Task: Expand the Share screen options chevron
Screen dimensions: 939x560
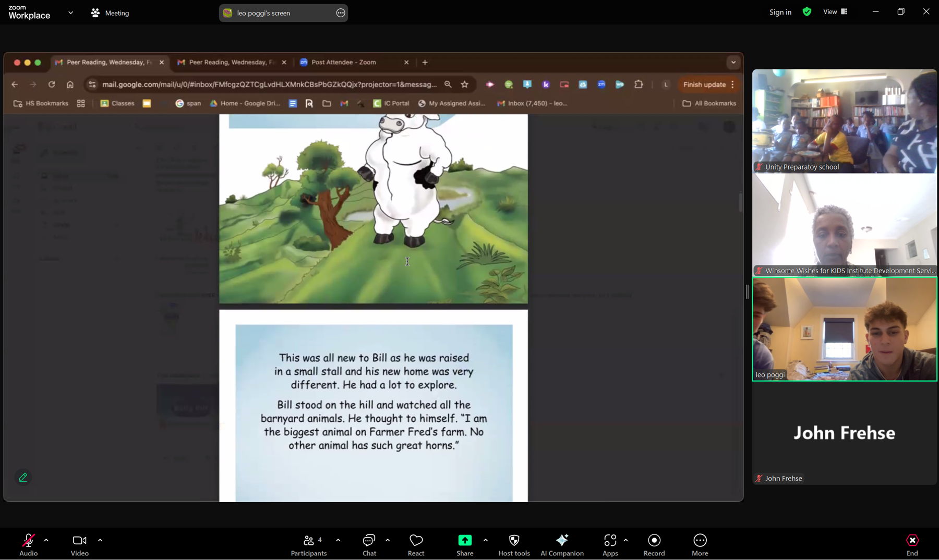Action: (485, 540)
